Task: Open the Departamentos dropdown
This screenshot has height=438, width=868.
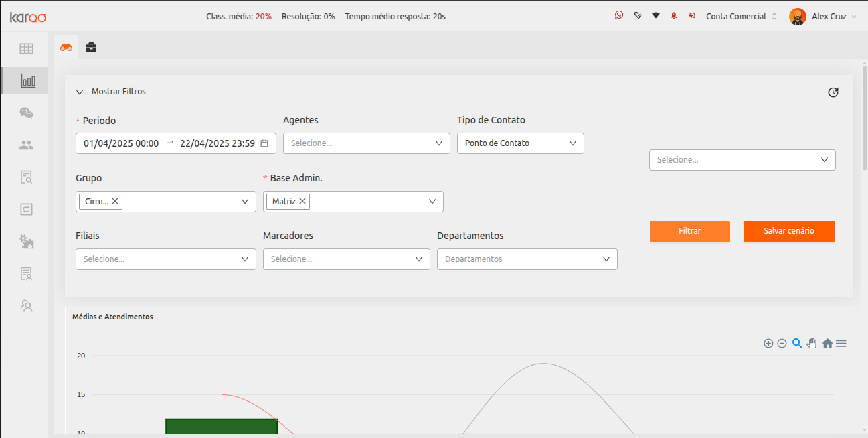Action: 527,259
